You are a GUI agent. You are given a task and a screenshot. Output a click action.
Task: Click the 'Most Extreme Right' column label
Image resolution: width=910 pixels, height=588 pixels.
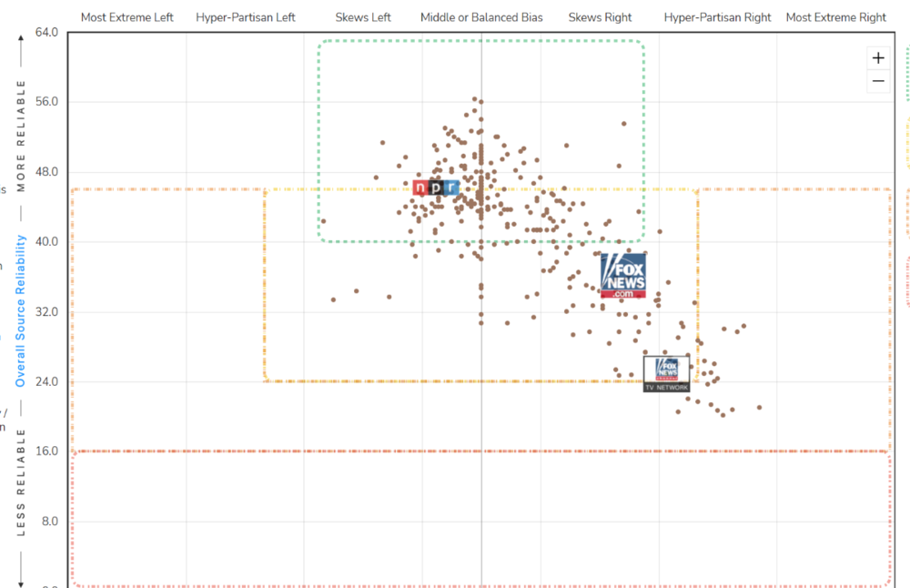tap(835, 17)
